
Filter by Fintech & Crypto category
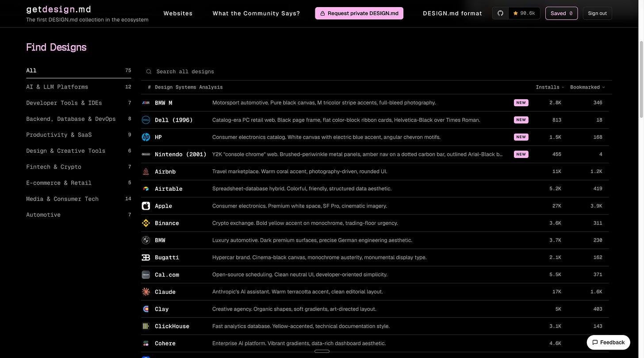[79, 167]
